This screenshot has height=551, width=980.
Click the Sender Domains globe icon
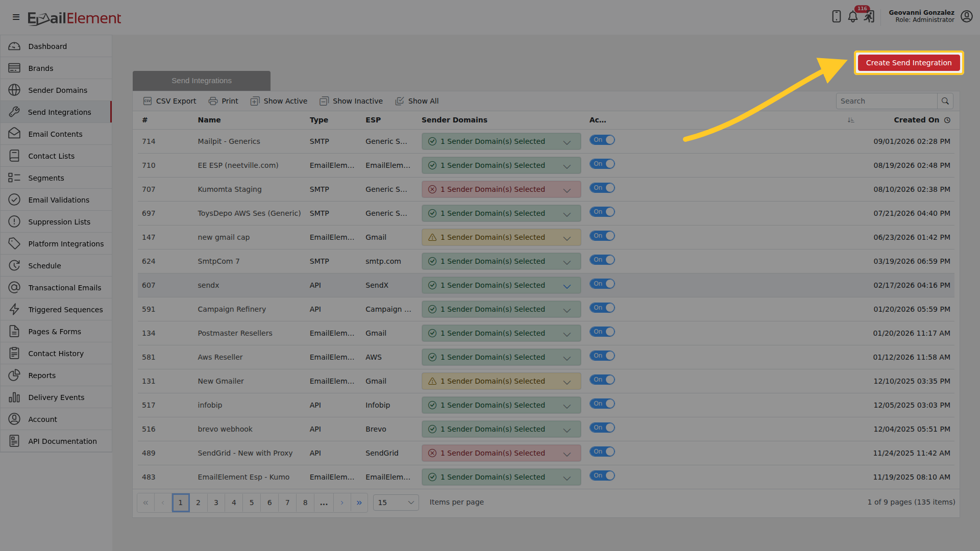(x=14, y=90)
